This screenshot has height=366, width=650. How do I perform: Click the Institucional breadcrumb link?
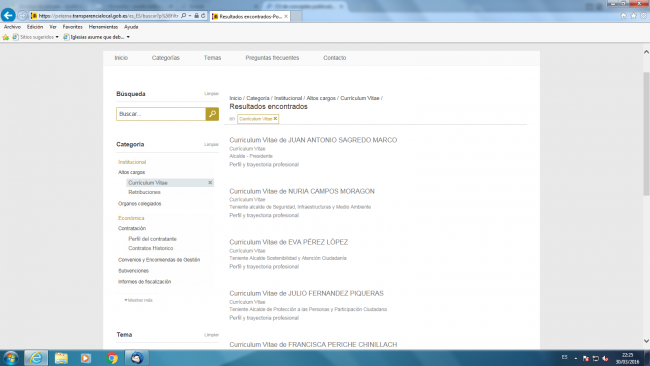tap(288, 98)
